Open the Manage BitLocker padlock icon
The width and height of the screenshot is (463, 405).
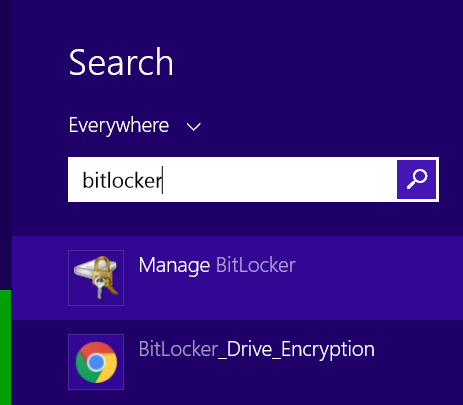point(96,278)
